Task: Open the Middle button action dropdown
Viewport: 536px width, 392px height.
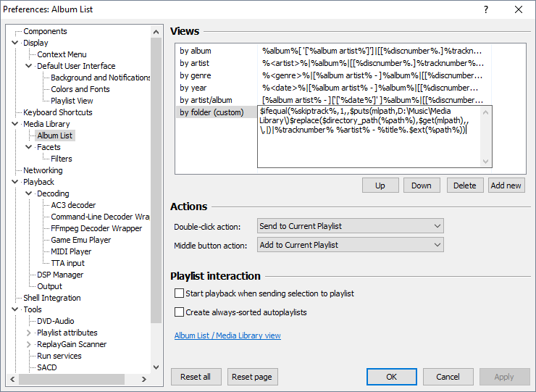Action: (x=350, y=245)
